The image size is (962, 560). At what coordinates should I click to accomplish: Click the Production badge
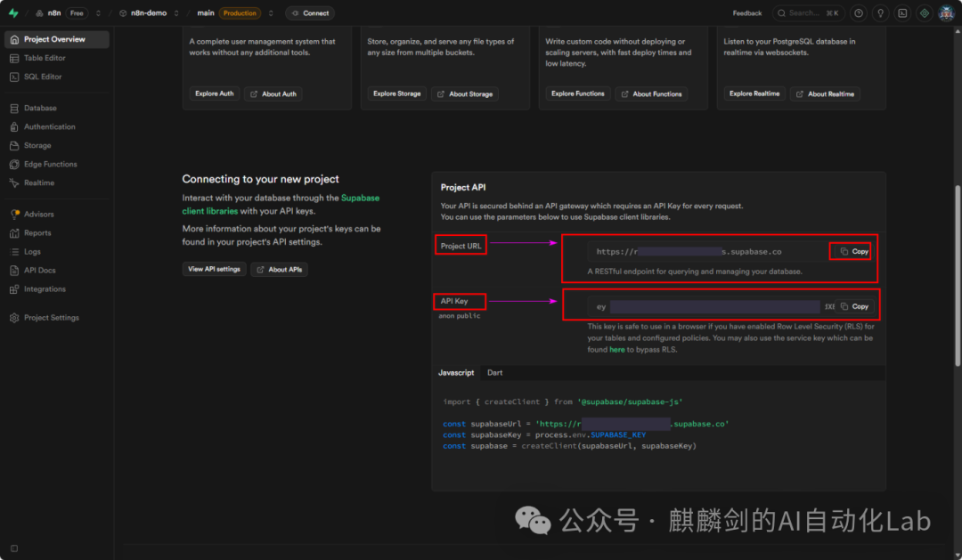click(x=240, y=12)
